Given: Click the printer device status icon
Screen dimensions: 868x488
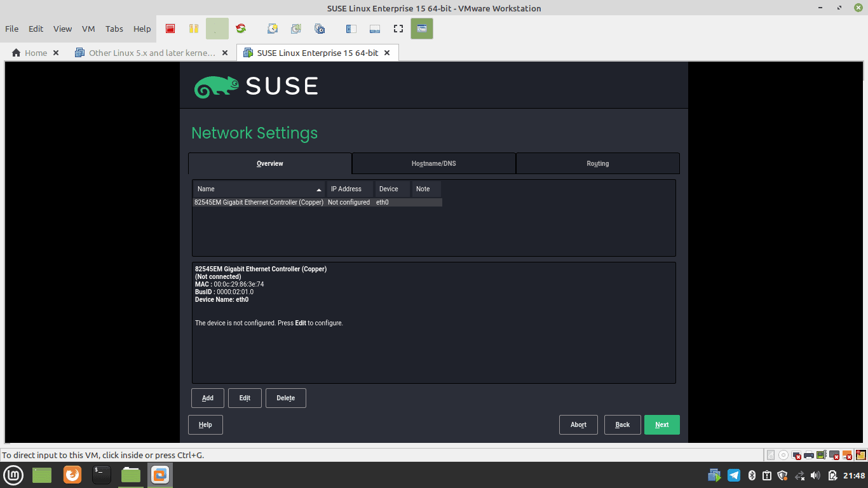Looking at the screenshot, I should [x=809, y=455].
